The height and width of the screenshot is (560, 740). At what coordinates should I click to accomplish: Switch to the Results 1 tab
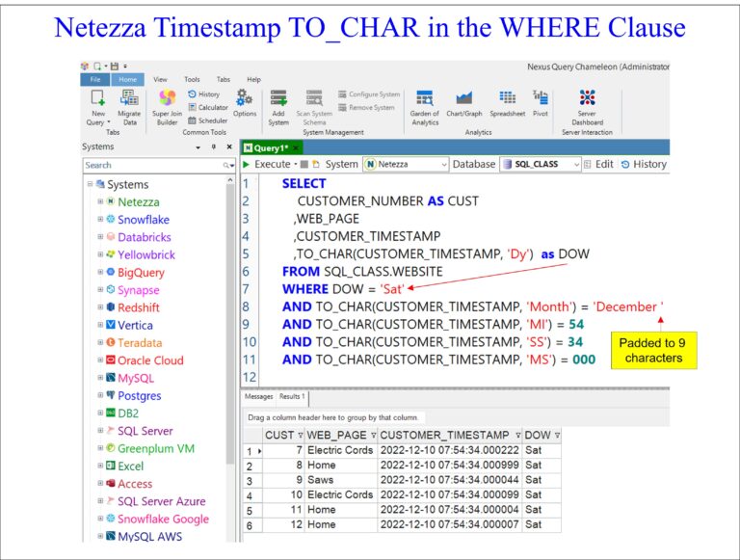(292, 397)
